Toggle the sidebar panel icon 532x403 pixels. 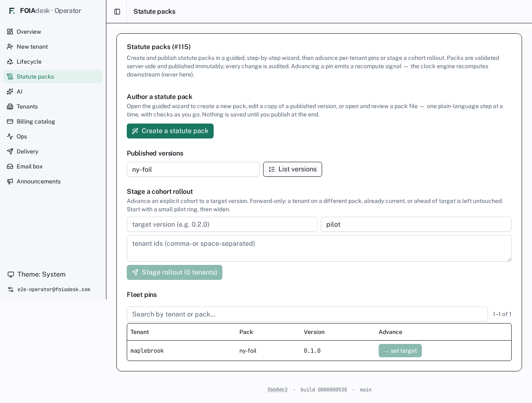[x=117, y=12]
